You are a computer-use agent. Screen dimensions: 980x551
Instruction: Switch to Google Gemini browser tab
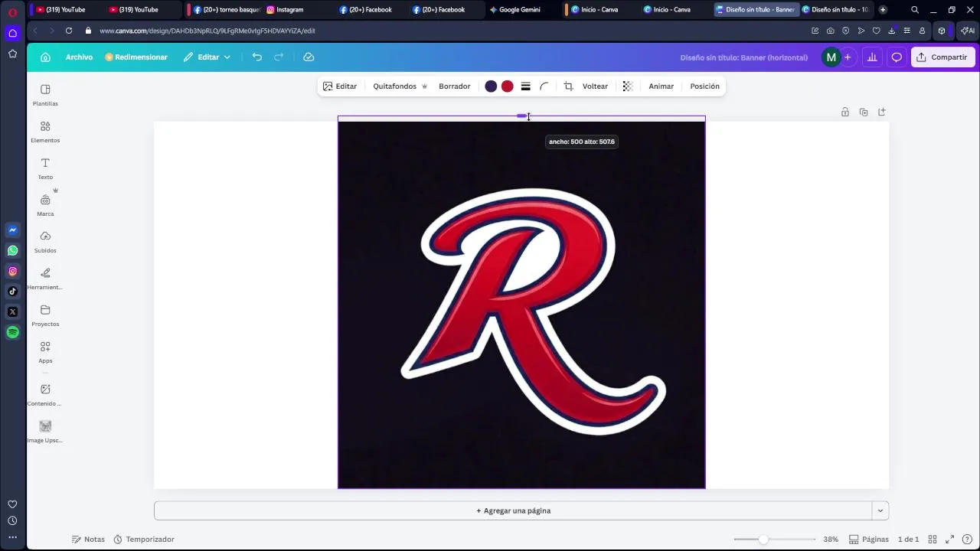[521, 10]
